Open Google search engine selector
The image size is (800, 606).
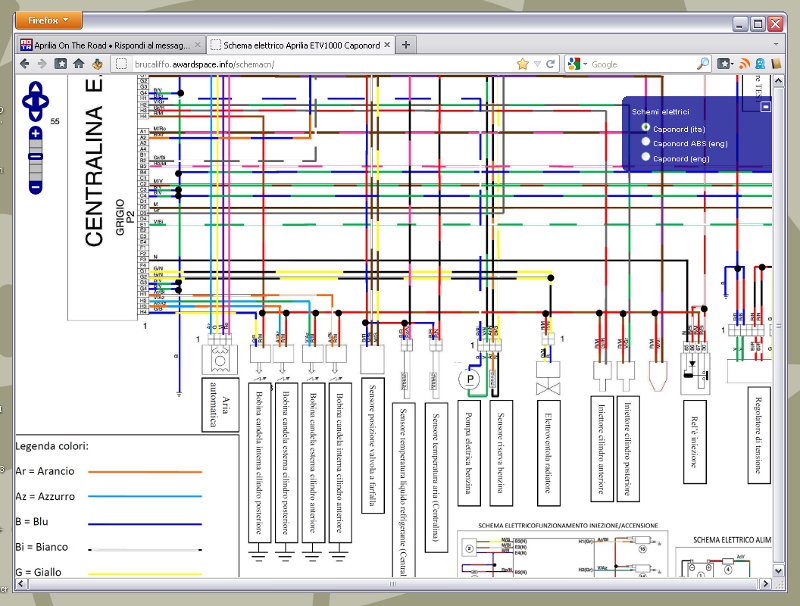pyautogui.click(x=577, y=64)
